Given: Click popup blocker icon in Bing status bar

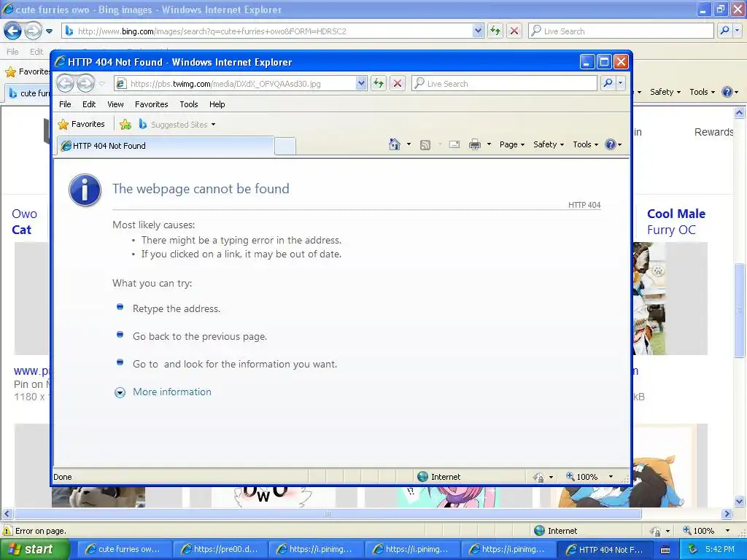Looking at the screenshot, I should coord(656,531).
